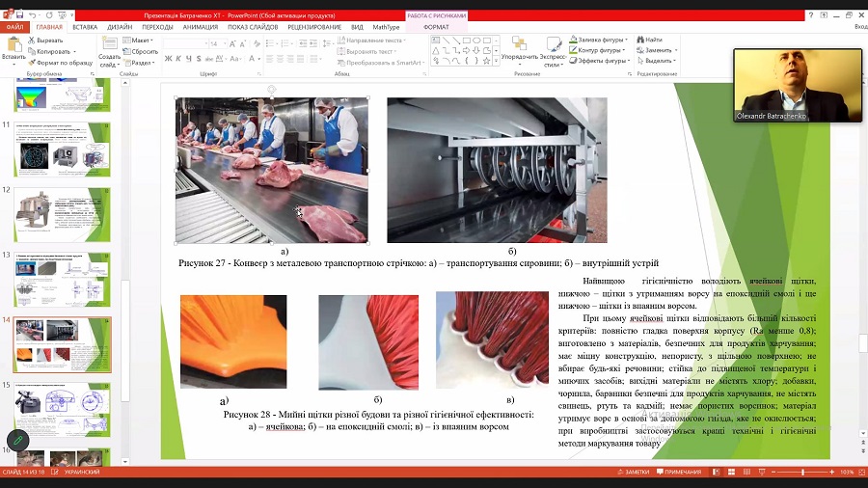Click Convert to SmartArt button
The image size is (868, 488).
click(x=381, y=63)
